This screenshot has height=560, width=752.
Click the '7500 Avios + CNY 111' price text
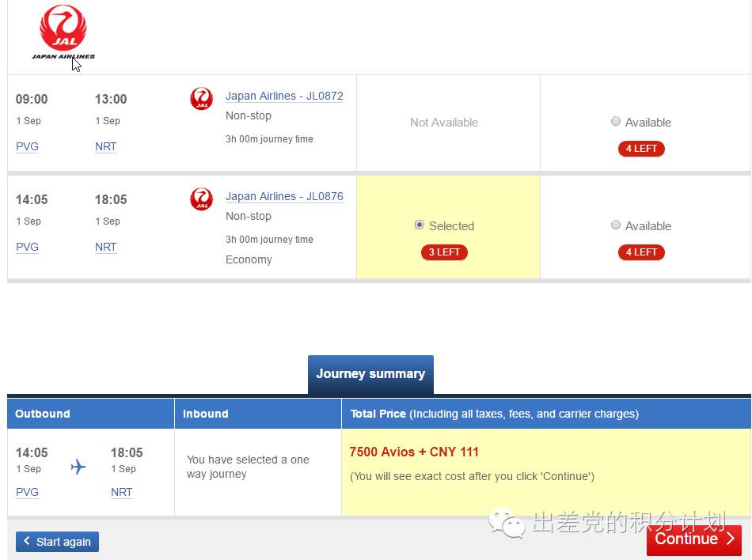[414, 452]
